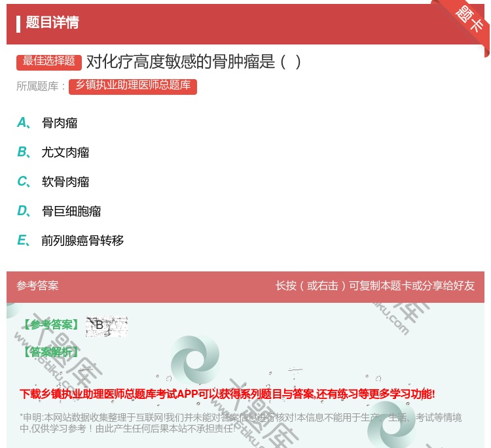Click the 所属题库 label

point(41,86)
